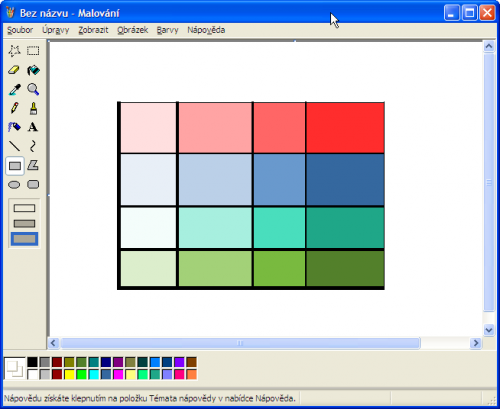Click the turquoise cell in the drawing

coord(279,228)
